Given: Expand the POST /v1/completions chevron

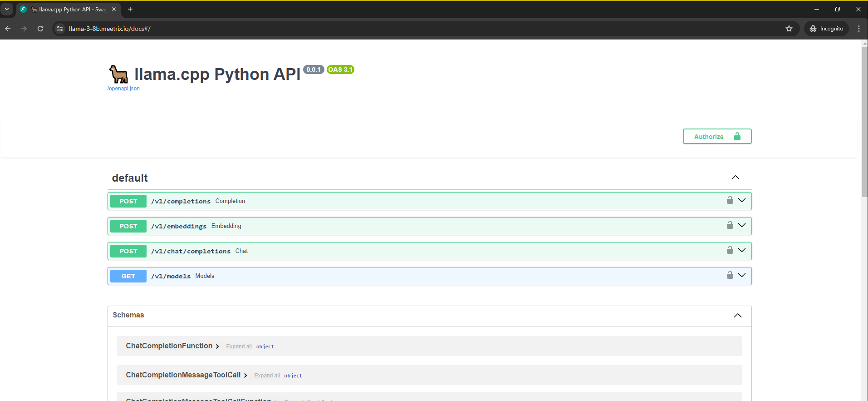Looking at the screenshot, I should (x=742, y=200).
